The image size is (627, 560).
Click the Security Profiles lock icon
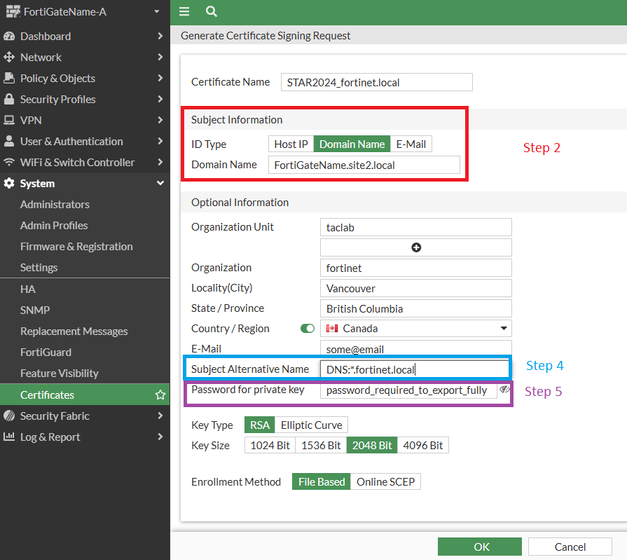[9, 99]
